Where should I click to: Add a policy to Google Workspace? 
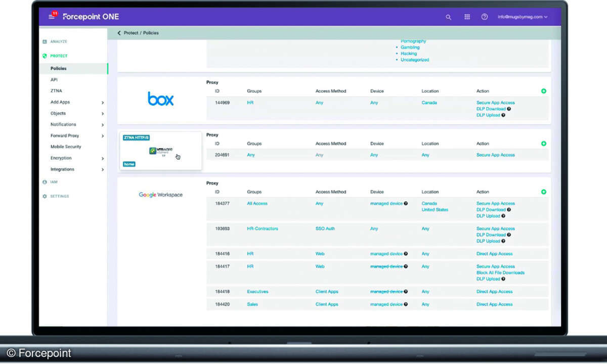pyautogui.click(x=544, y=192)
